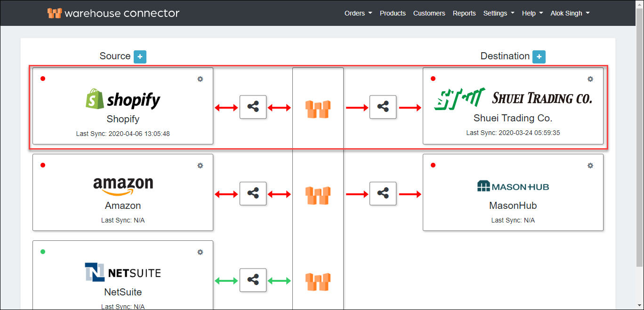
Task: Go to the Products menu item
Action: click(393, 13)
